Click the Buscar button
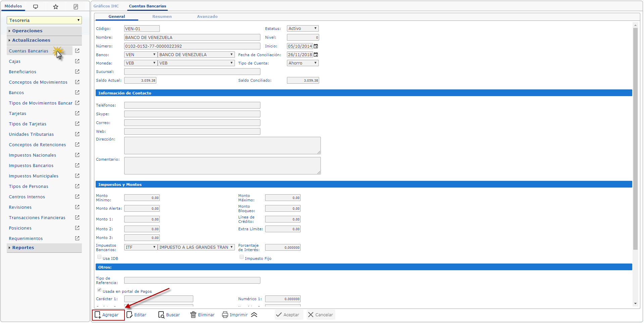 [169, 315]
